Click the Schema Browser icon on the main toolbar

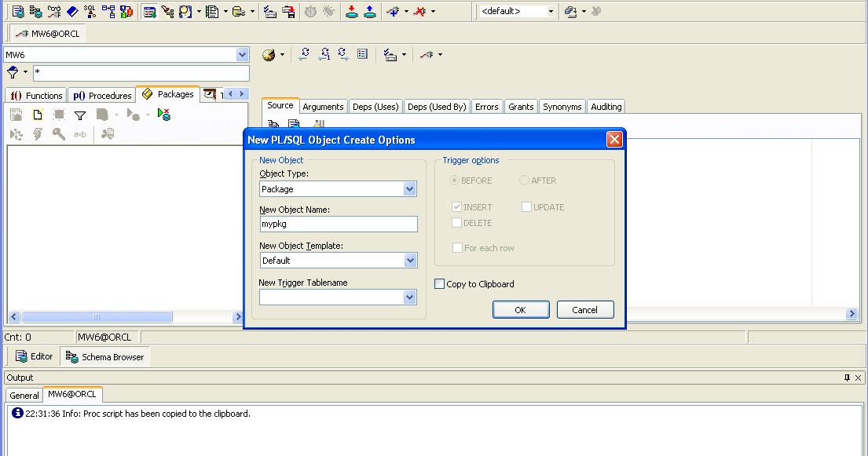pos(35,11)
